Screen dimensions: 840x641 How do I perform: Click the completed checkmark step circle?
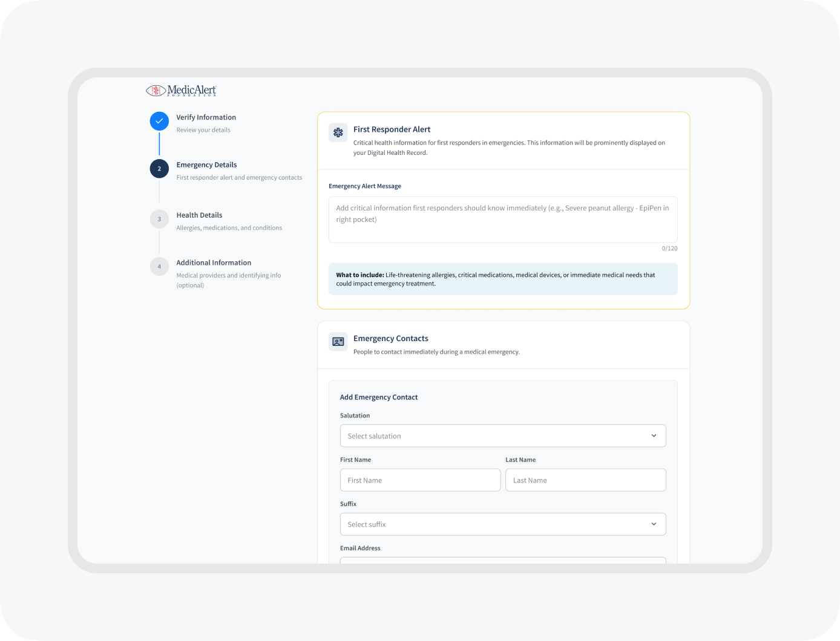[159, 121]
